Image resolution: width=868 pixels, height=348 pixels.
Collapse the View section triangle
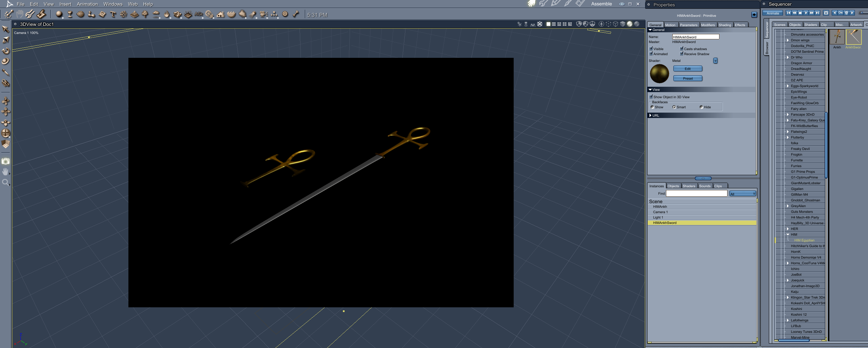[x=650, y=90]
